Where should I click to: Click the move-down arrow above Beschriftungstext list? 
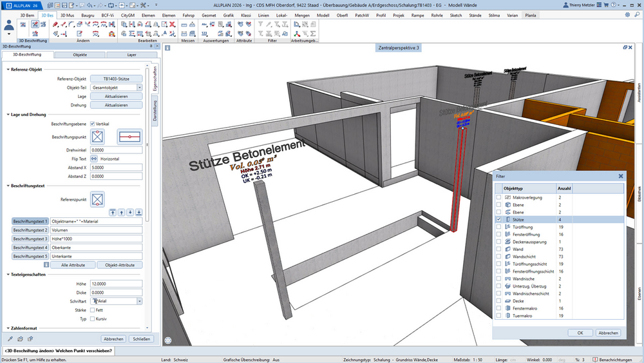(130, 213)
